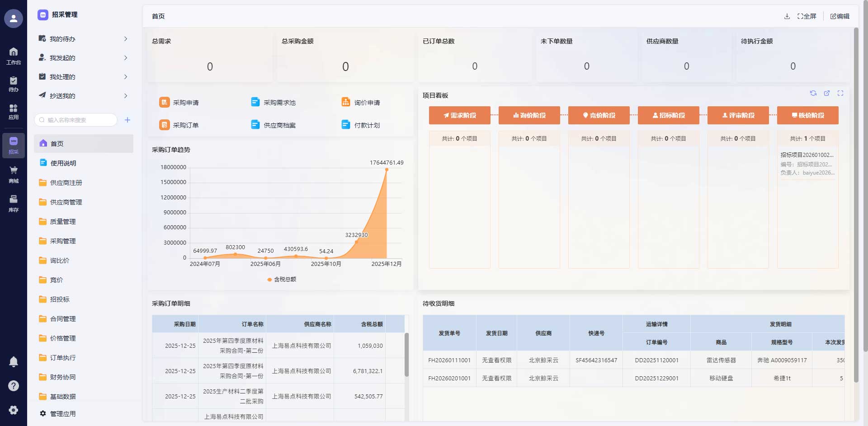The height and width of the screenshot is (426, 868).
Task: Select the 核价阶段 stage button
Action: pos(808,115)
